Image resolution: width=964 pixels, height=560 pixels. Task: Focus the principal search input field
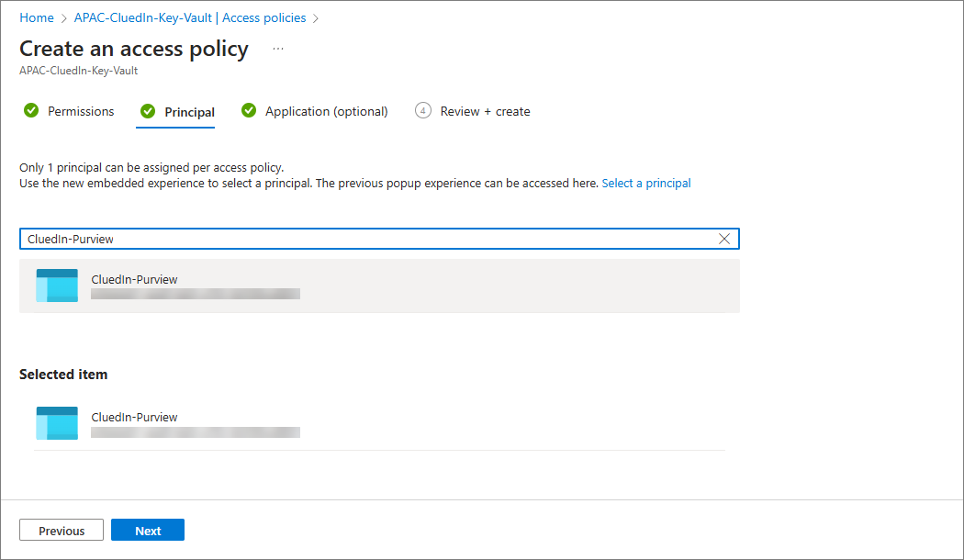367,239
